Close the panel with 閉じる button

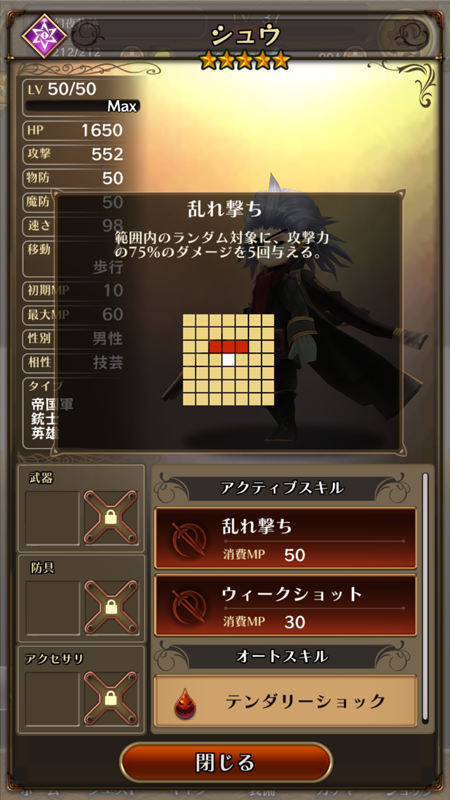(225, 763)
